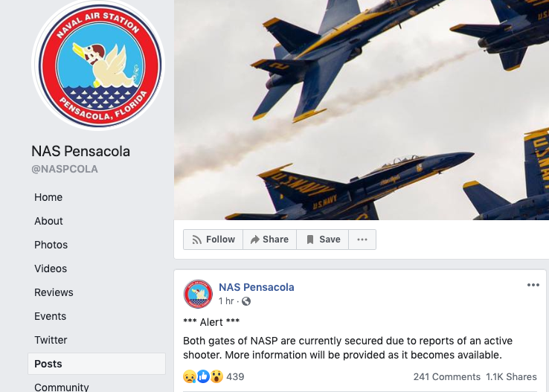Viewport: 549px width, 392px height.
Task: Open the post options ellipsis menu
Action: pyautogui.click(x=533, y=285)
